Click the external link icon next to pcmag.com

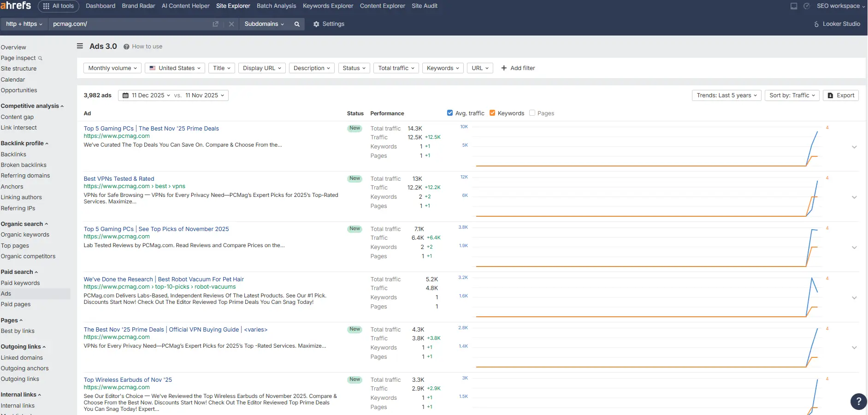pyautogui.click(x=215, y=24)
